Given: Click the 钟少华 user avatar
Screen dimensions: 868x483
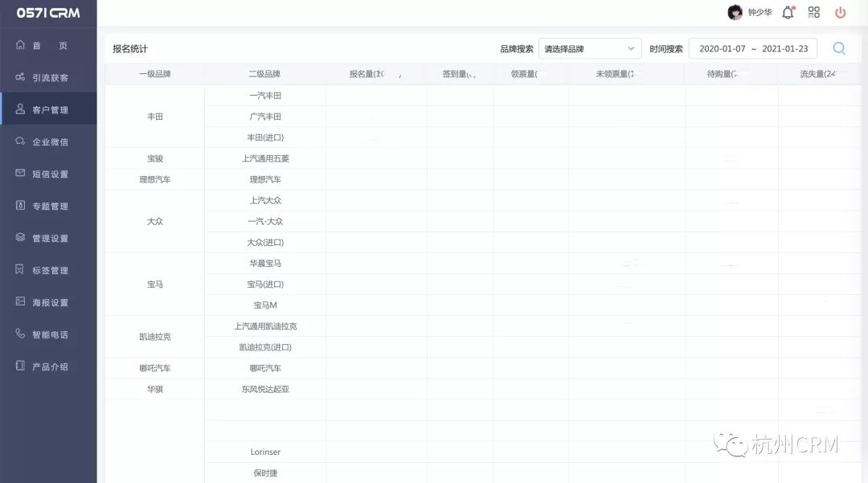Looking at the screenshot, I should [x=735, y=12].
